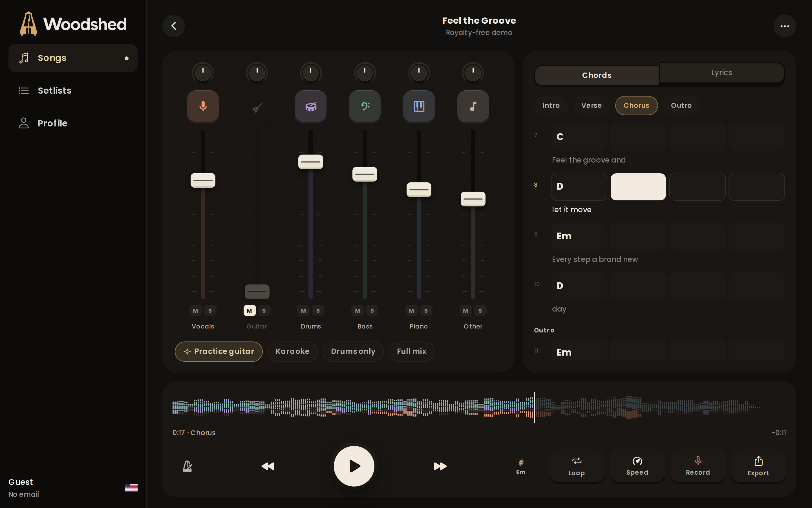Adjust the Piano pan knob
Viewport: 812px width, 508px height.
419,73
